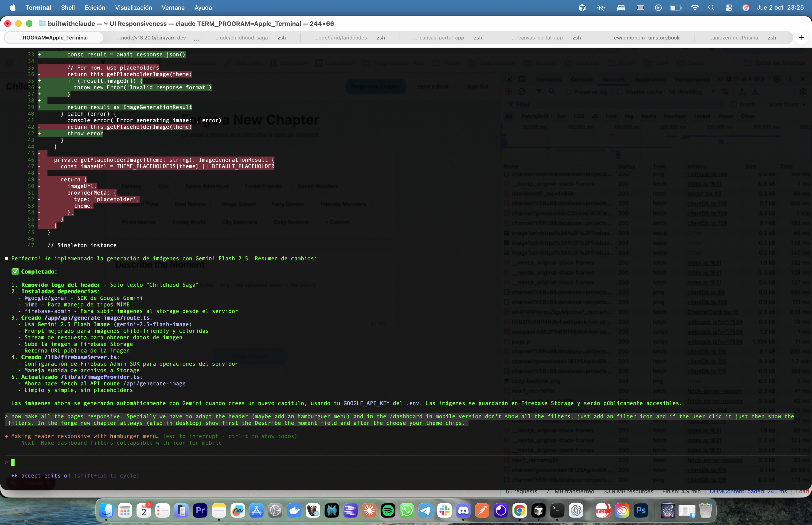
Task: Click the builtwithclaude folder proxy icon
Action: 42,24
